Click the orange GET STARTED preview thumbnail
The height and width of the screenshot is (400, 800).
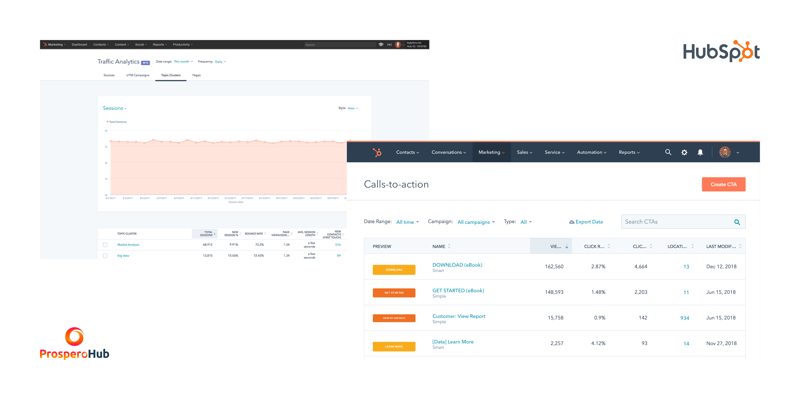pos(394,293)
